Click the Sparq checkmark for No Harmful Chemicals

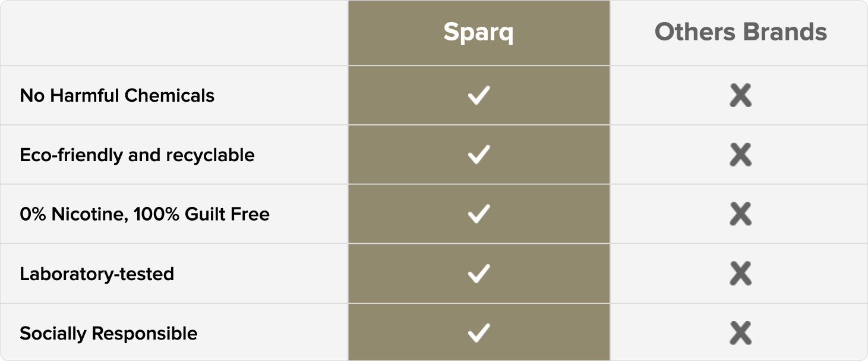click(478, 95)
